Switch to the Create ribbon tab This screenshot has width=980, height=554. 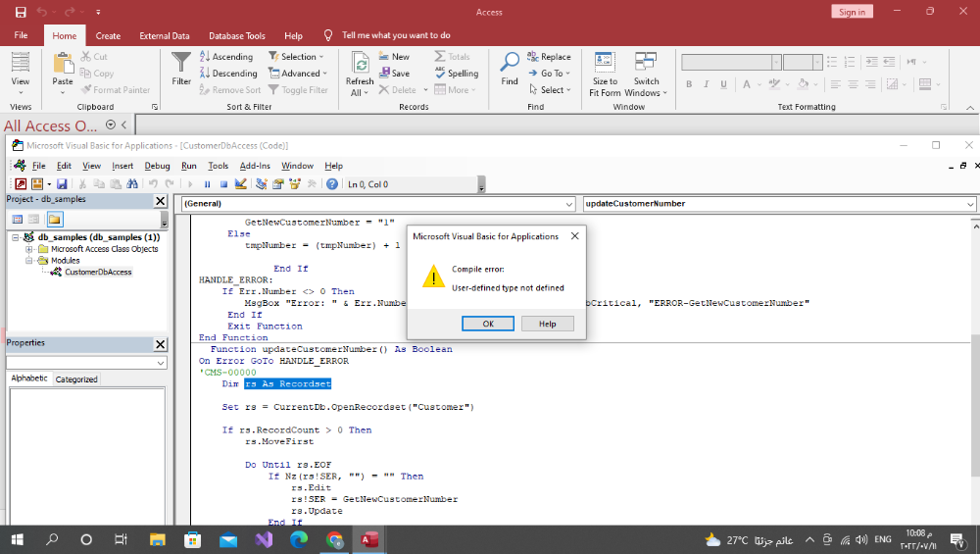pos(108,35)
